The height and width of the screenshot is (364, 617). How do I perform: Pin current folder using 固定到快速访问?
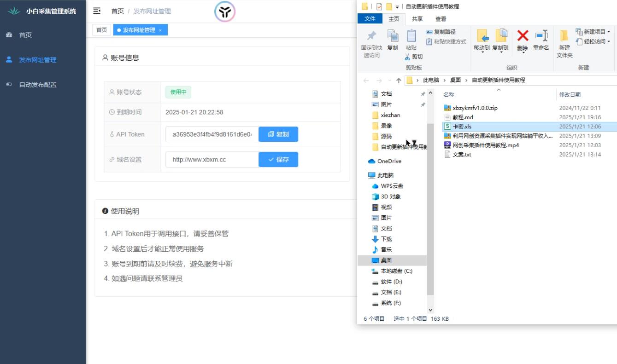coord(371,44)
